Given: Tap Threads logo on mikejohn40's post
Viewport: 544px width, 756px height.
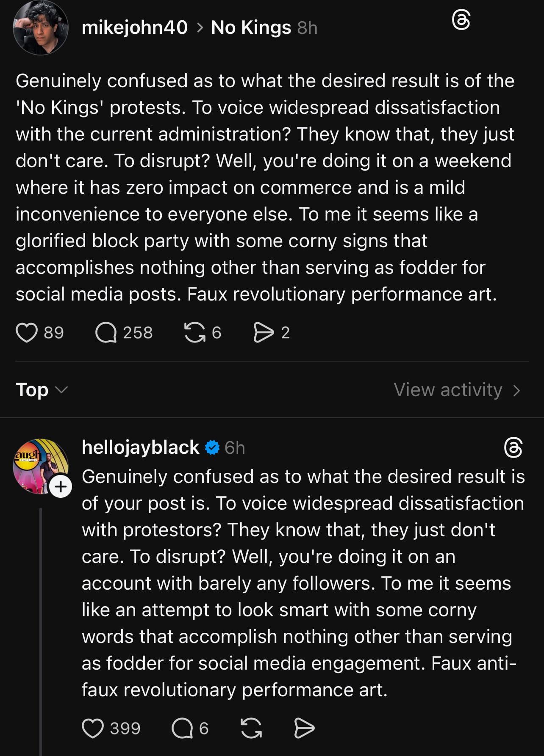Looking at the screenshot, I should [x=461, y=20].
